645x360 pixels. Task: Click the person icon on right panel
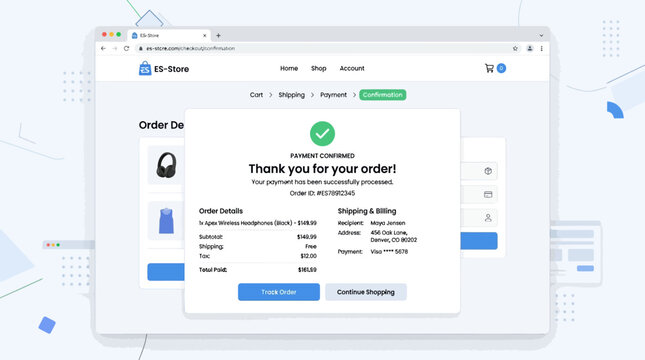(488, 218)
